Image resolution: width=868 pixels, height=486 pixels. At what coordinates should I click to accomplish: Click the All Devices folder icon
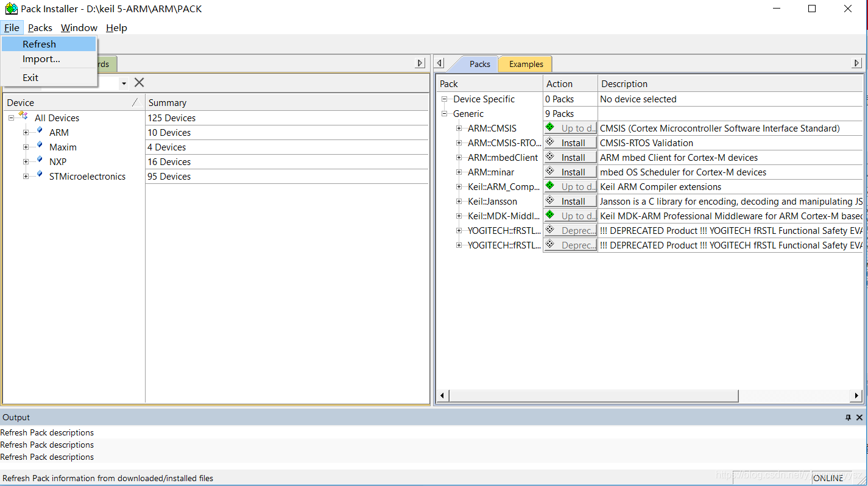pyautogui.click(x=23, y=116)
